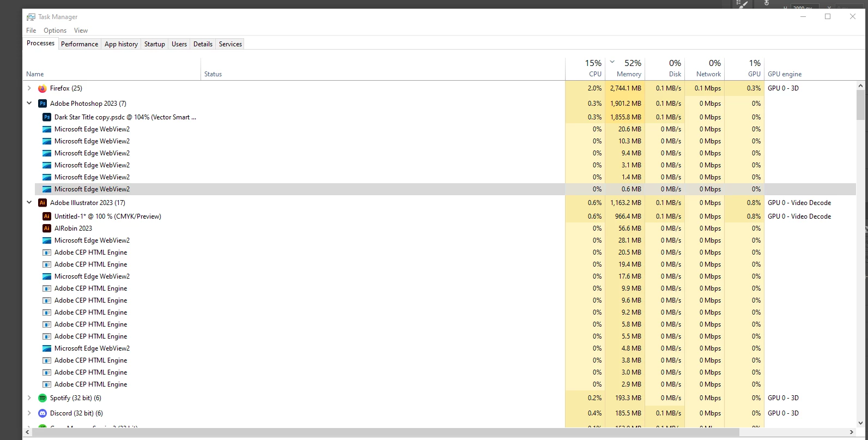Click the Dark Star Title copy.psdc Photoshop icon
Viewport: 868px width, 440px height.
pos(47,117)
